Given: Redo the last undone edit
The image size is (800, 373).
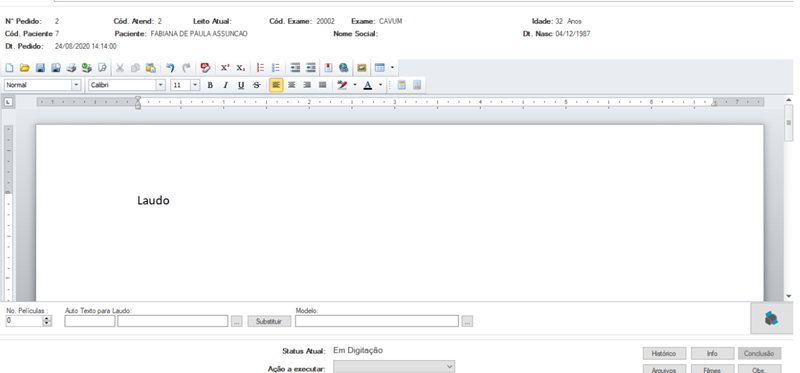Looking at the screenshot, I should [186, 67].
